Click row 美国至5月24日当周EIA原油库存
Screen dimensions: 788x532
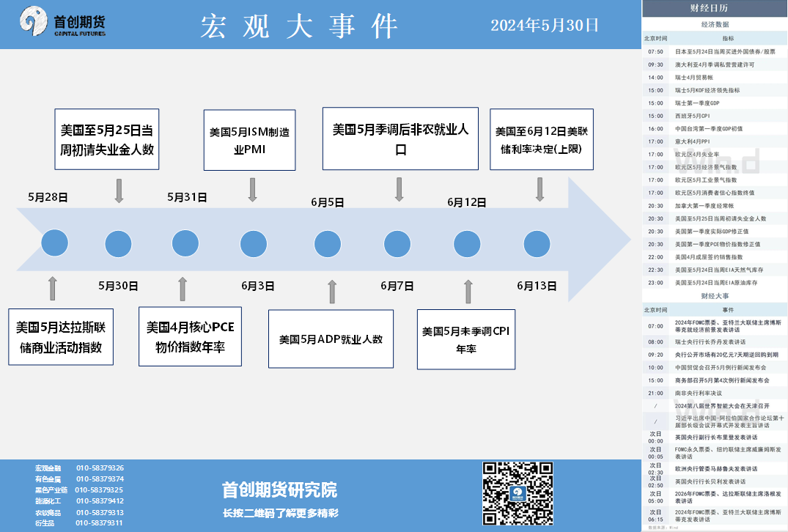point(715,283)
